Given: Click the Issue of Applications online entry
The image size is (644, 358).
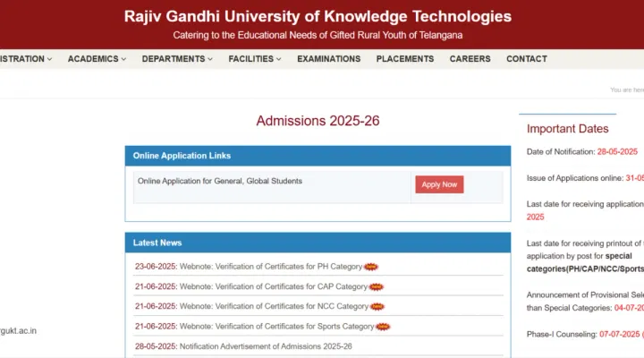Looking at the screenshot, I should [x=585, y=178].
